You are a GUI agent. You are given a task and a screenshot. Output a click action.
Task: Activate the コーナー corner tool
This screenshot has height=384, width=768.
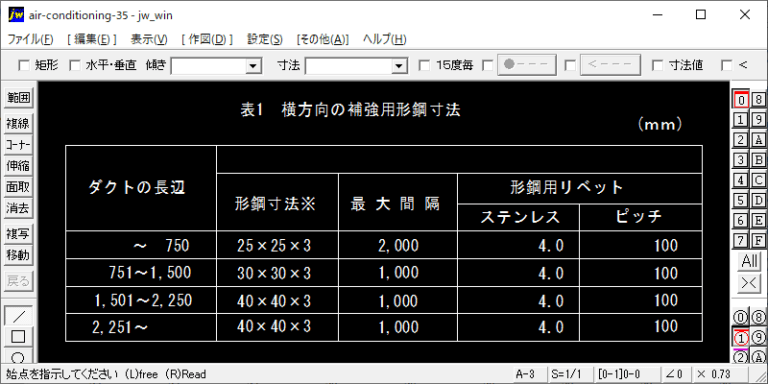tap(18, 145)
